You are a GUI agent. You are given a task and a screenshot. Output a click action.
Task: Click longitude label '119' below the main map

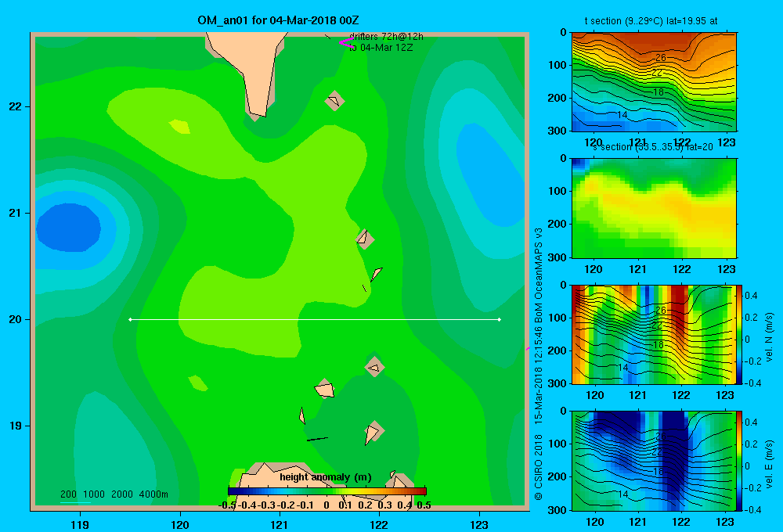(x=80, y=524)
